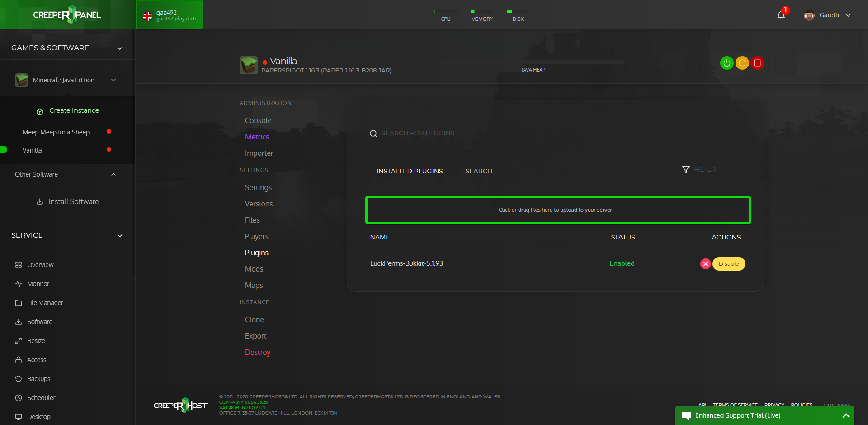Image resolution: width=868 pixels, height=425 pixels.
Task: Click the CreeperPanel logo
Action: [67, 15]
